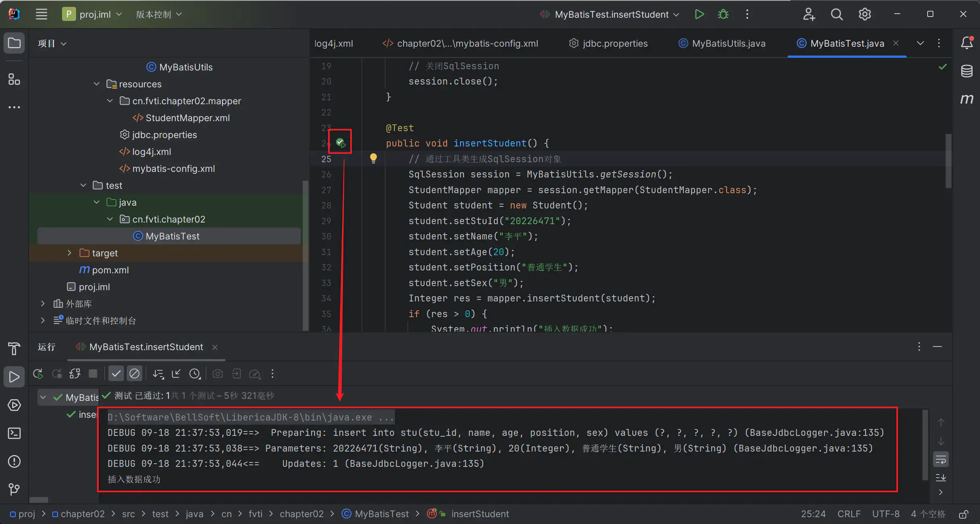Open Problems tool window icon
Viewport: 980px width, 524px height.
point(14,462)
